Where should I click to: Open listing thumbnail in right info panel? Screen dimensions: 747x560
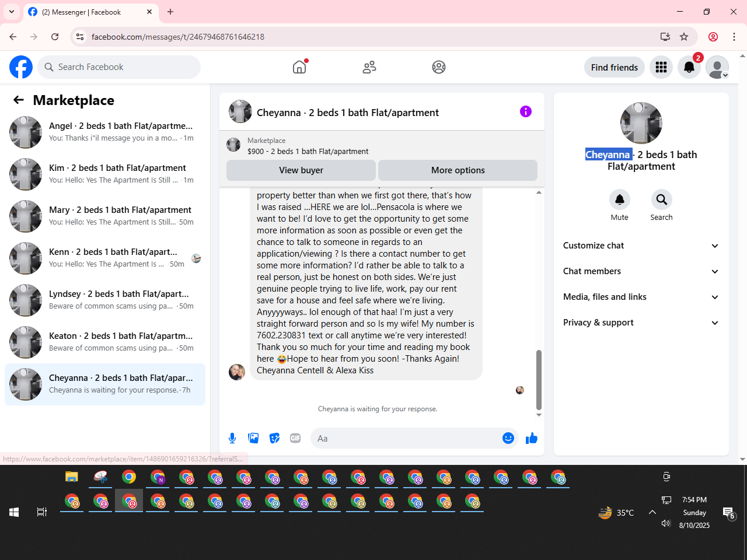click(x=641, y=123)
